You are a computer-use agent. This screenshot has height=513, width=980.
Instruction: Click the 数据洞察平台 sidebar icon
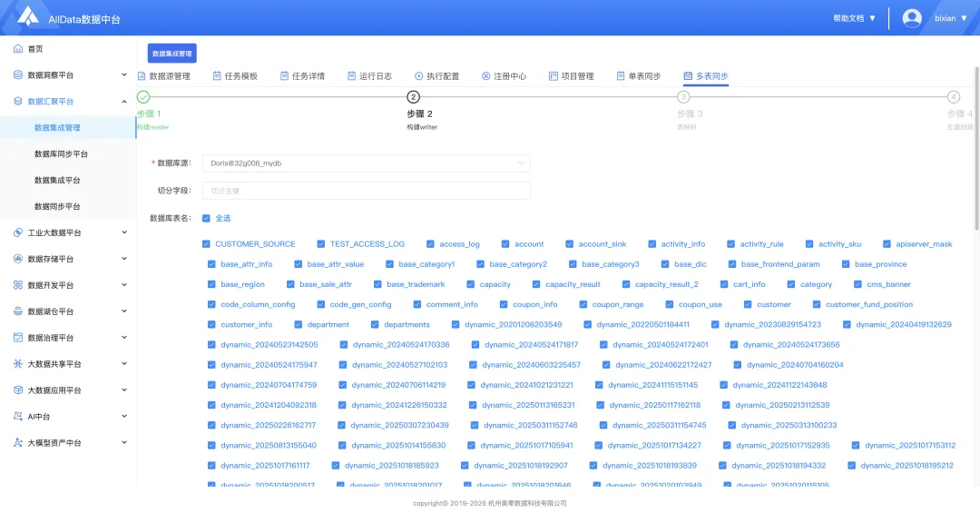tap(18, 75)
